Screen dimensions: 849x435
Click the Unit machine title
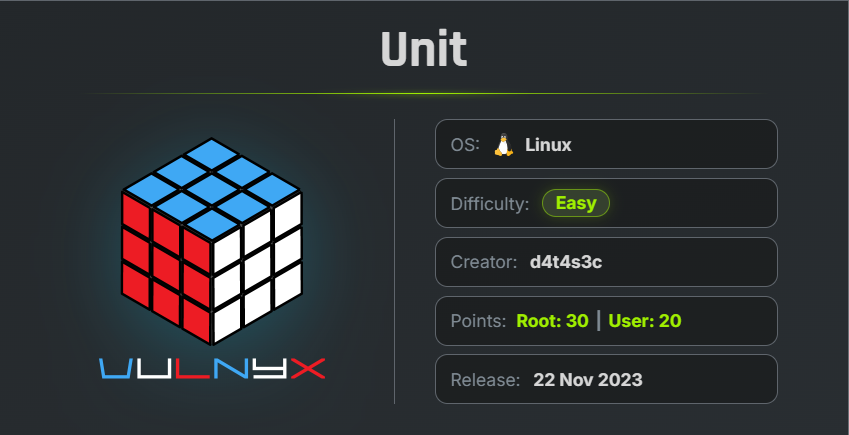coord(424,49)
